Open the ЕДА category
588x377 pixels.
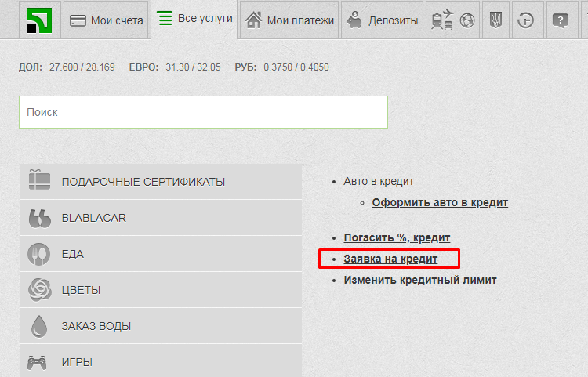161,254
